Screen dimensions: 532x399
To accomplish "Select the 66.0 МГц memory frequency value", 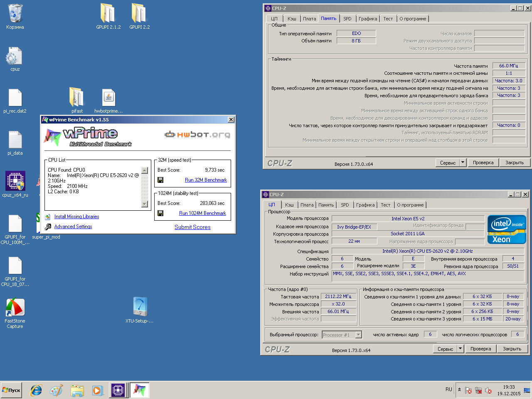I will pyautogui.click(x=509, y=66).
